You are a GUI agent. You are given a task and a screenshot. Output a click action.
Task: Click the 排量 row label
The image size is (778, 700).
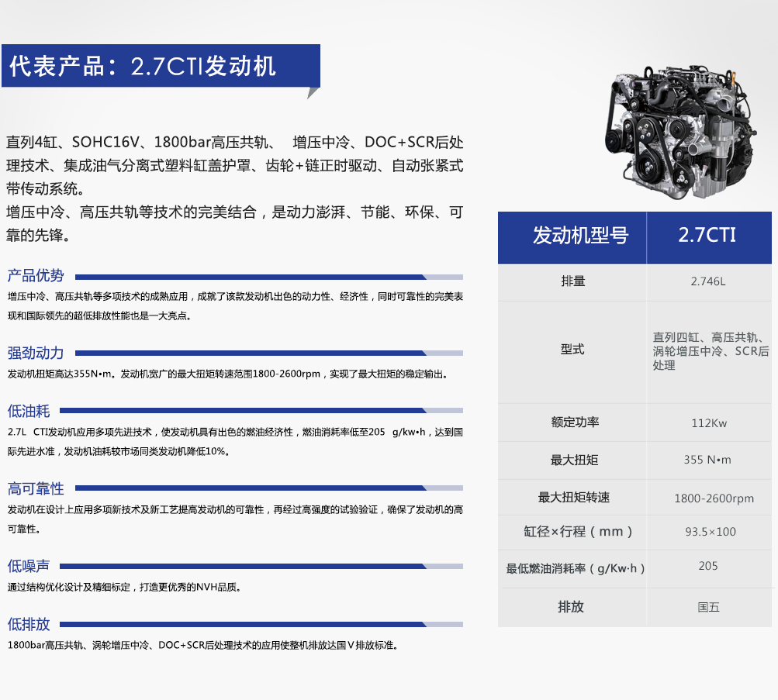click(573, 281)
